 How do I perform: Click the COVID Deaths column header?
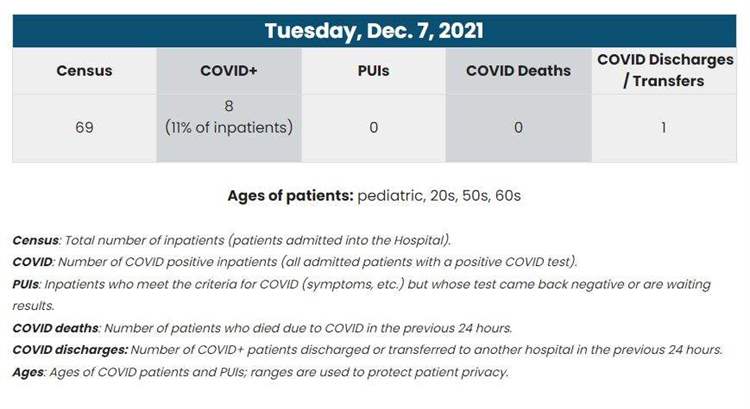tap(518, 71)
